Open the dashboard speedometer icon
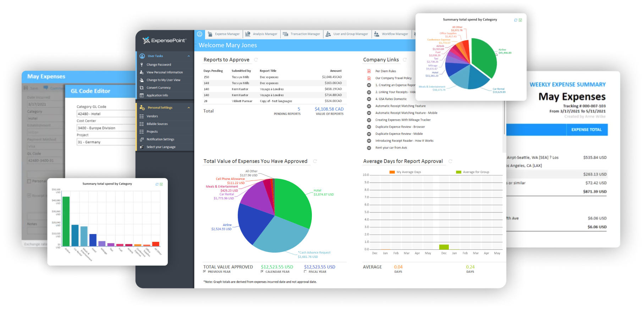 200,34
